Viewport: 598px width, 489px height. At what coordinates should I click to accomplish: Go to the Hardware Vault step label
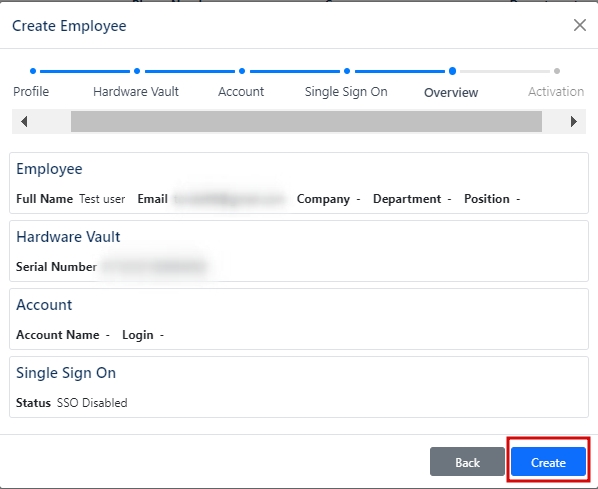[x=136, y=92]
